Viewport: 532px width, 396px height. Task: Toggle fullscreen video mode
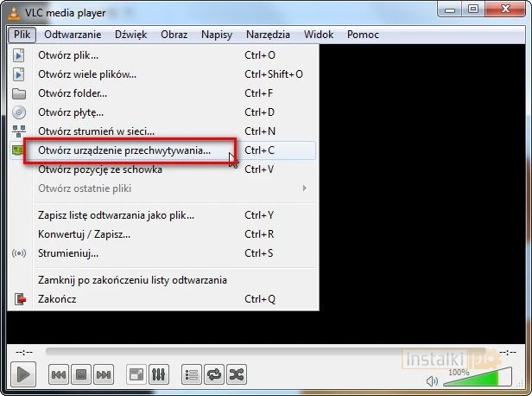(x=136, y=374)
